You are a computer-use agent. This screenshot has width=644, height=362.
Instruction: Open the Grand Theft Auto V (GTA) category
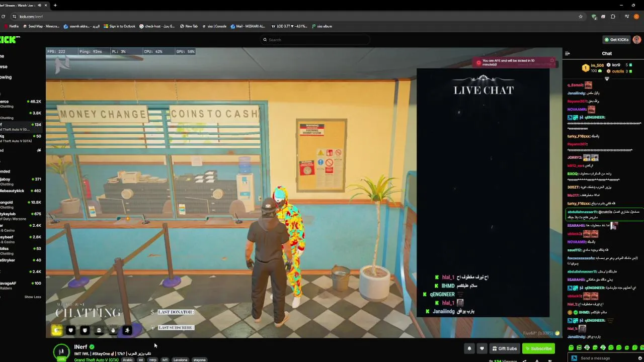[96, 360]
